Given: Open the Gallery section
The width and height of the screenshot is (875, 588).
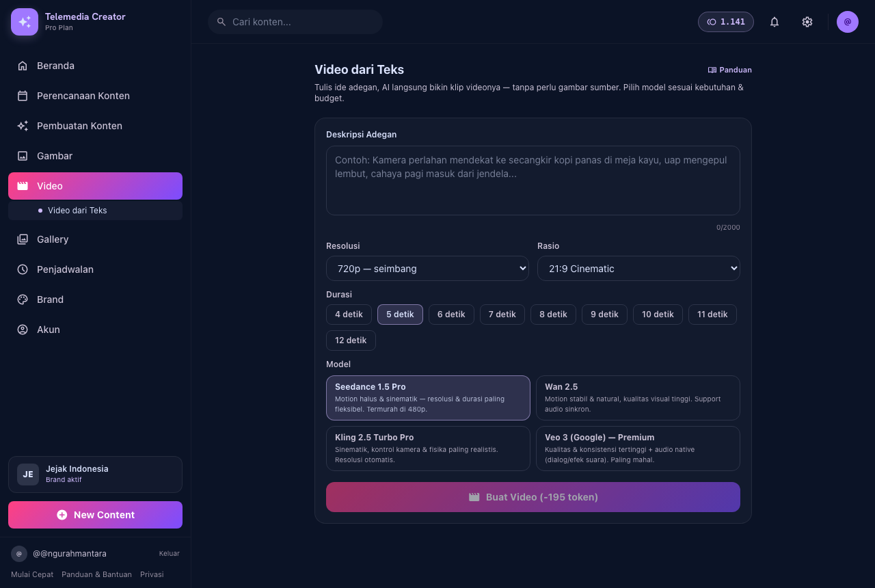Looking at the screenshot, I should tap(95, 239).
